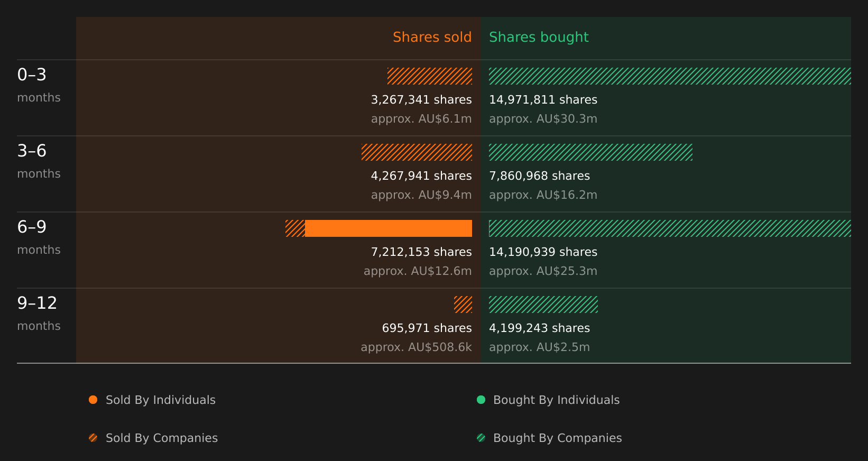868x461 pixels.
Task: Click the approx. AU$6.1m text
Action: pos(421,119)
